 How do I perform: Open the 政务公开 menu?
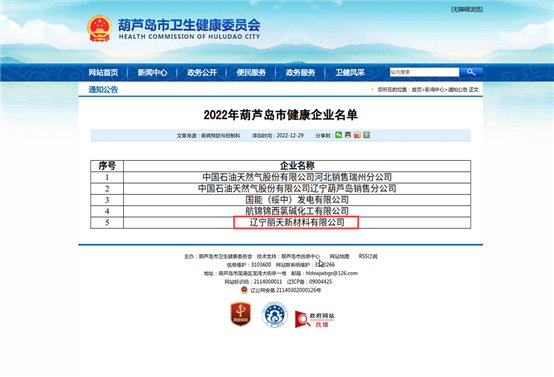click(x=202, y=72)
